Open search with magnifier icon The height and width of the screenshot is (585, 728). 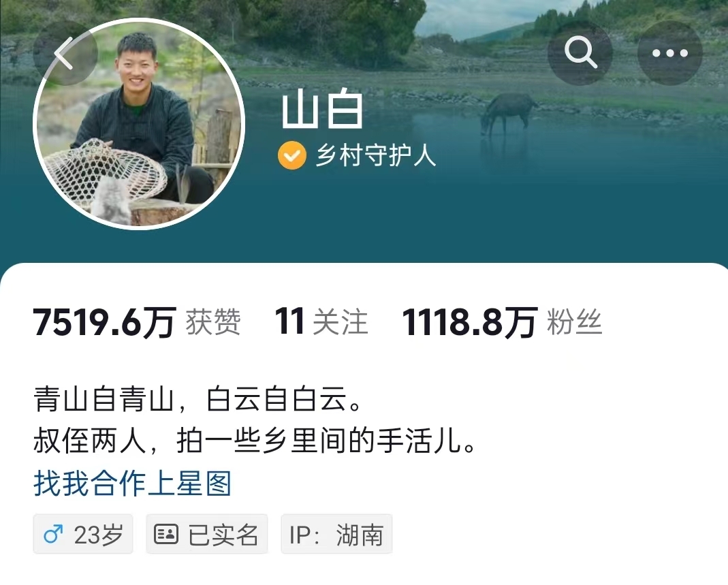coord(580,53)
